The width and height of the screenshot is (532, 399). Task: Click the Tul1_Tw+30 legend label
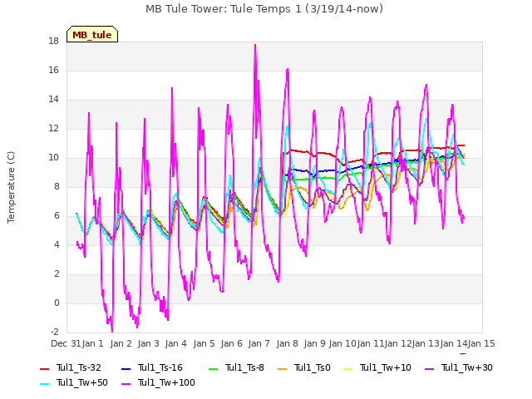click(x=467, y=367)
